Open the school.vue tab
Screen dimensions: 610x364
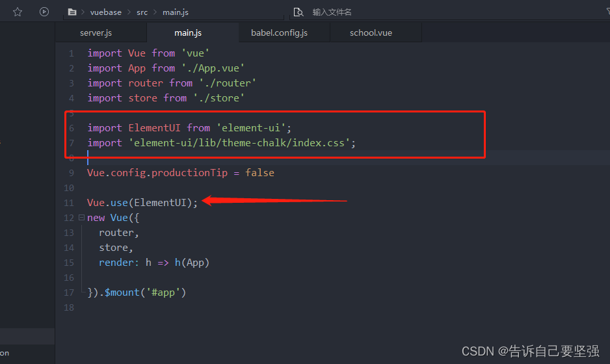pos(371,32)
